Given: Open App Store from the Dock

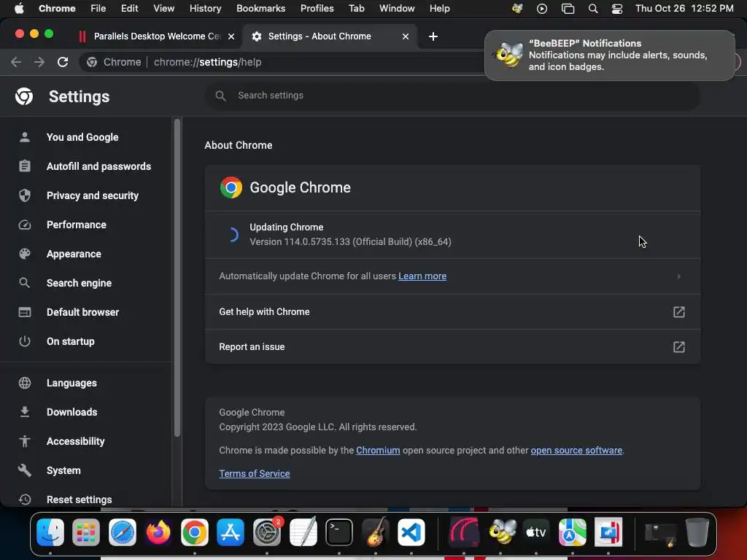Looking at the screenshot, I should (x=231, y=532).
